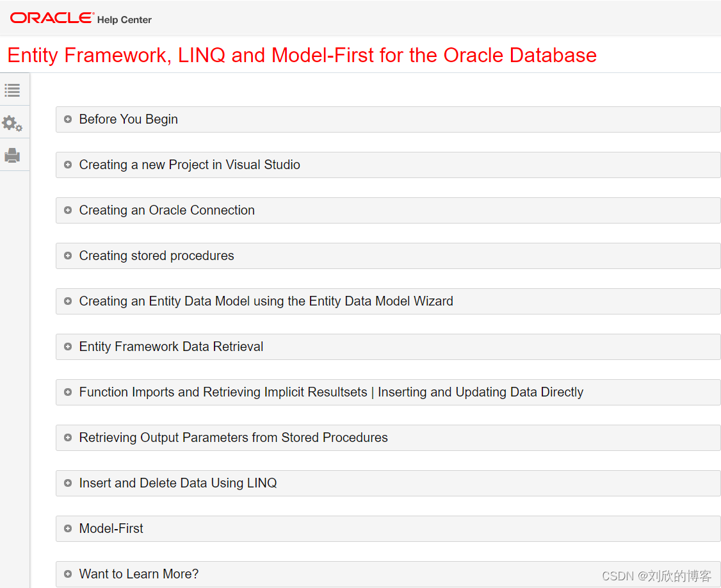721x588 pixels.
Task: Expand the "Creating an Oracle Connection" section
Action: pyautogui.click(x=67, y=210)
